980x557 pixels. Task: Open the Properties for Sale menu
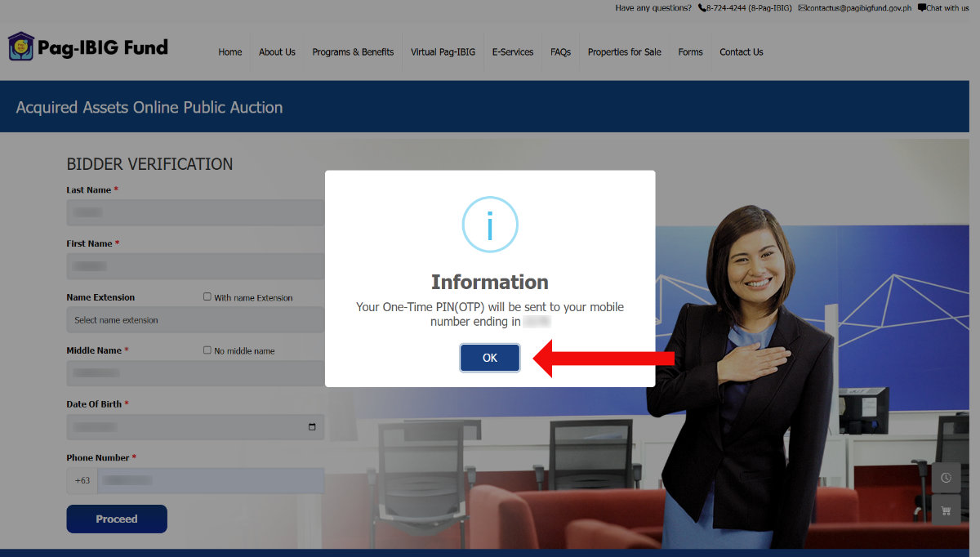tap(625, 52)
